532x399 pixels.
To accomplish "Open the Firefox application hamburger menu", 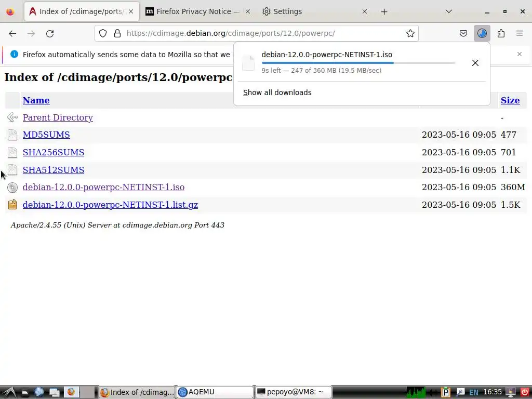I will 520,33.
